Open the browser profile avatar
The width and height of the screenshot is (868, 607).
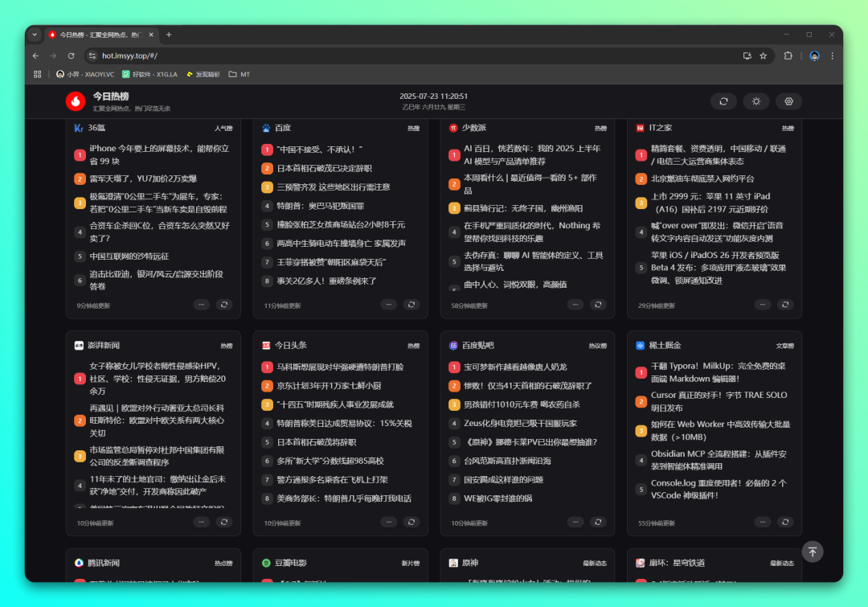tap(814, 56)
